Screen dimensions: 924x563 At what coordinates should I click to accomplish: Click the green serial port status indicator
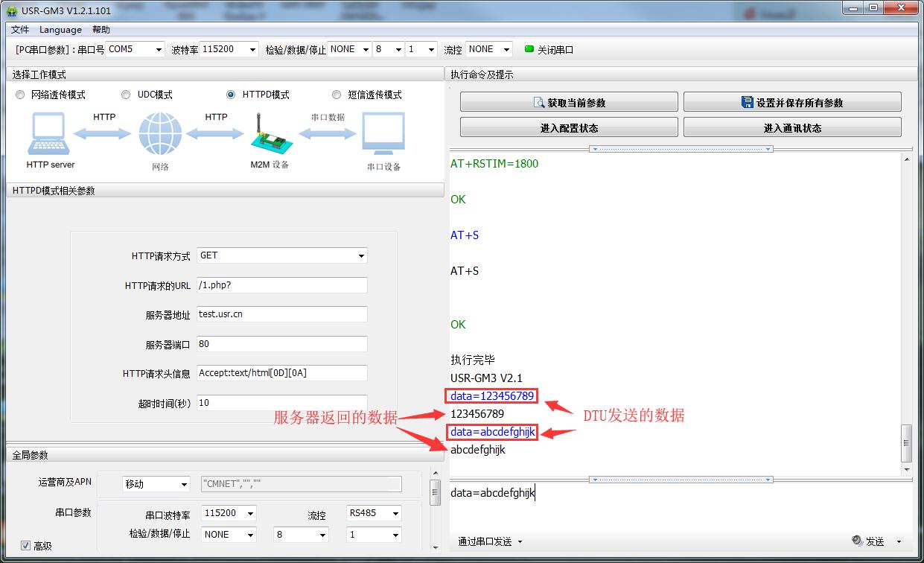[529, 49]
